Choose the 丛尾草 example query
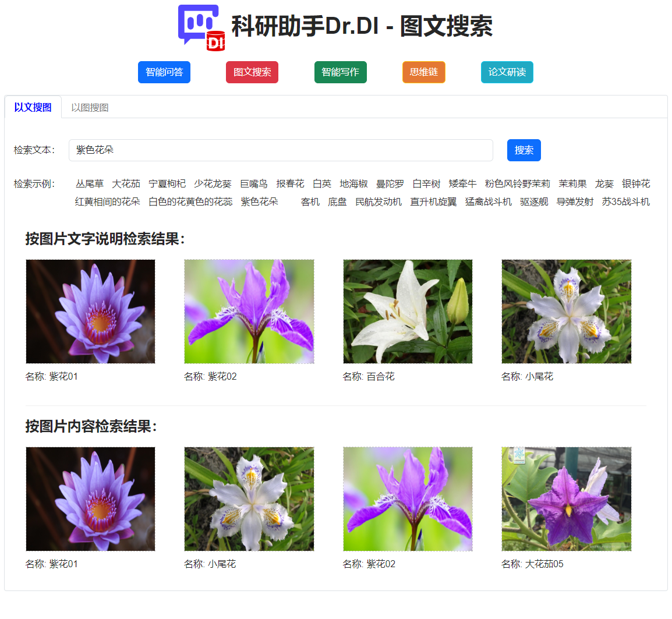Screen dimensions: 672x619 coord(90,184)
